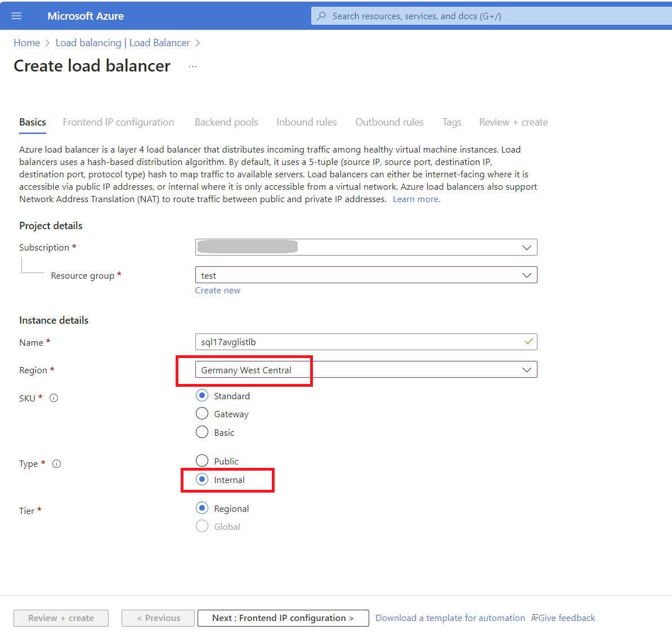672x639 pixels.
Task: Click the Project details heading
Action: pos(51,226)
